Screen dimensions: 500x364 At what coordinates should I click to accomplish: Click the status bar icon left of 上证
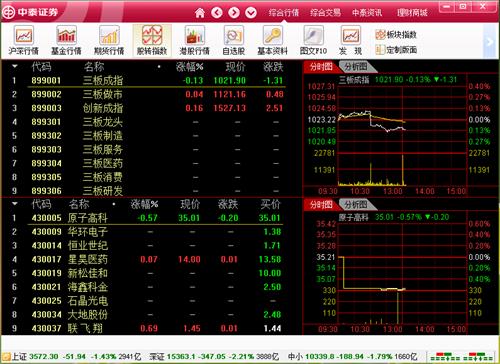coord(6,357)
